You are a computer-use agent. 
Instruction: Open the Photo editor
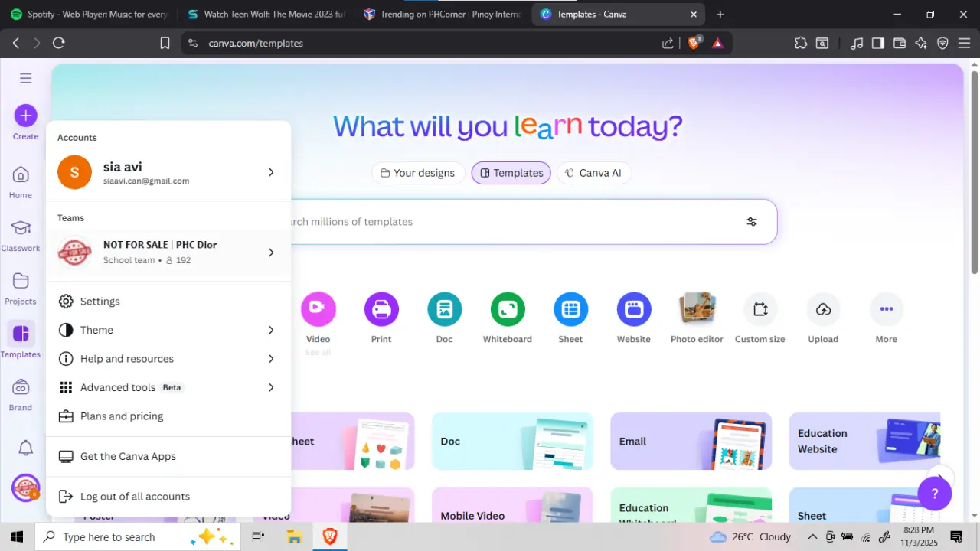point(697,309)
